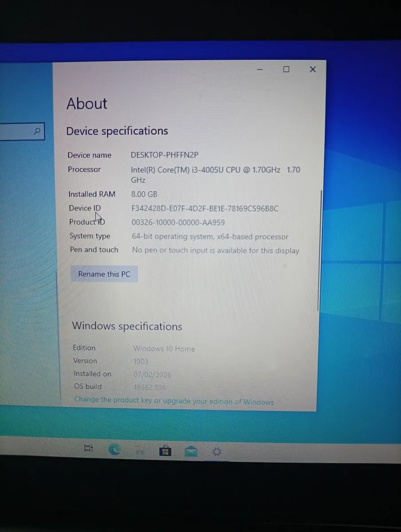Viewport: 401px width, 532px height.
Task: Click the dimmed app icon beside Edge
Action: point(139,450)
